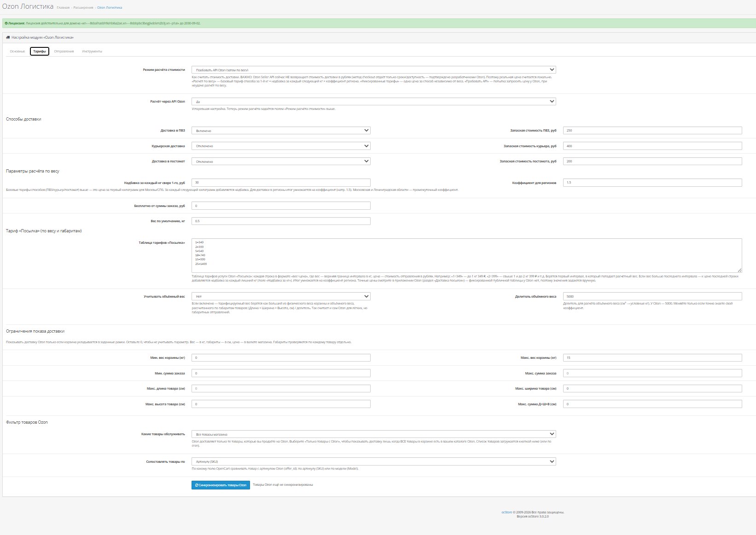The image size is (756, 535).
Task: Click the Синхронизировать товары Ozon button
Action: coord(221,485)
